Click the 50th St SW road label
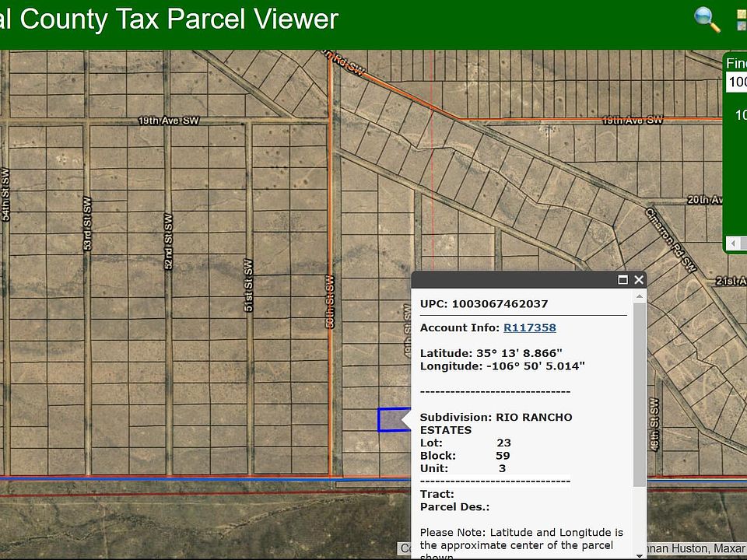The height and width of the screenshot is (560, 747). 330,302
